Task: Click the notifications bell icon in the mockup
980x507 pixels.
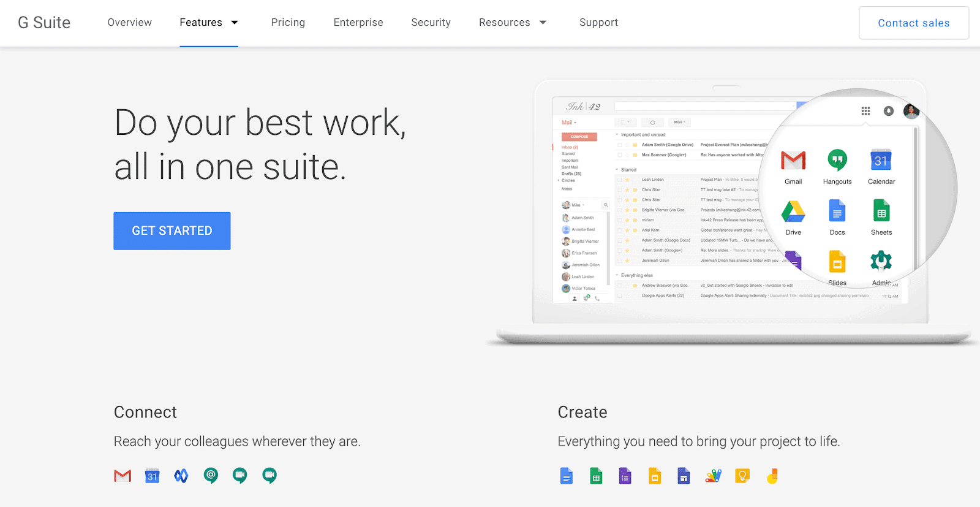Action: 889,111
